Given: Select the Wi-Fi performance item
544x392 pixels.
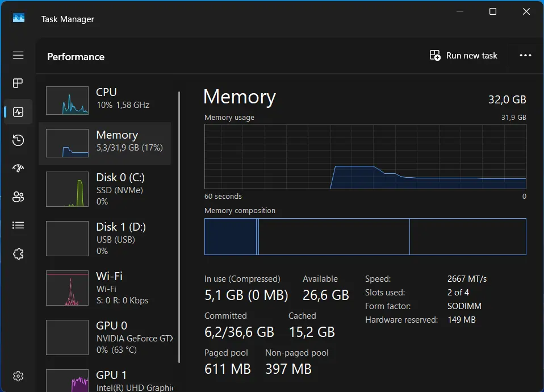Looking at the screenshot, I should (105, 288).
